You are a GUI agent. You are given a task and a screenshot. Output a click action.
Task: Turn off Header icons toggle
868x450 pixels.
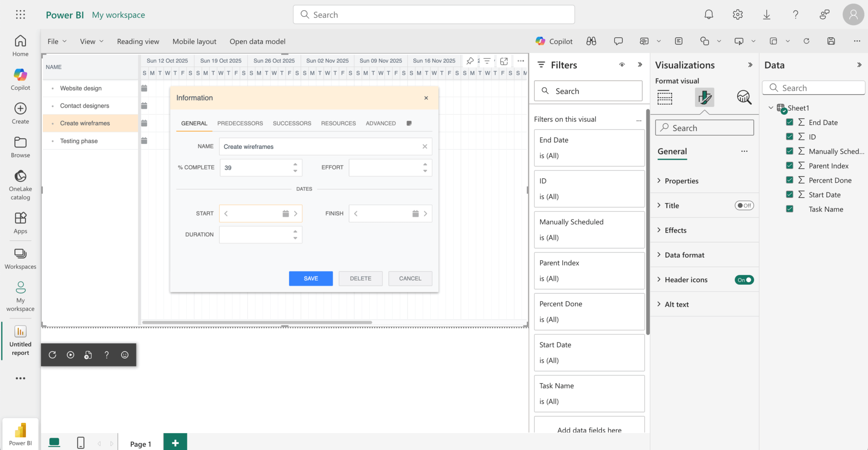tap(744, 280)
